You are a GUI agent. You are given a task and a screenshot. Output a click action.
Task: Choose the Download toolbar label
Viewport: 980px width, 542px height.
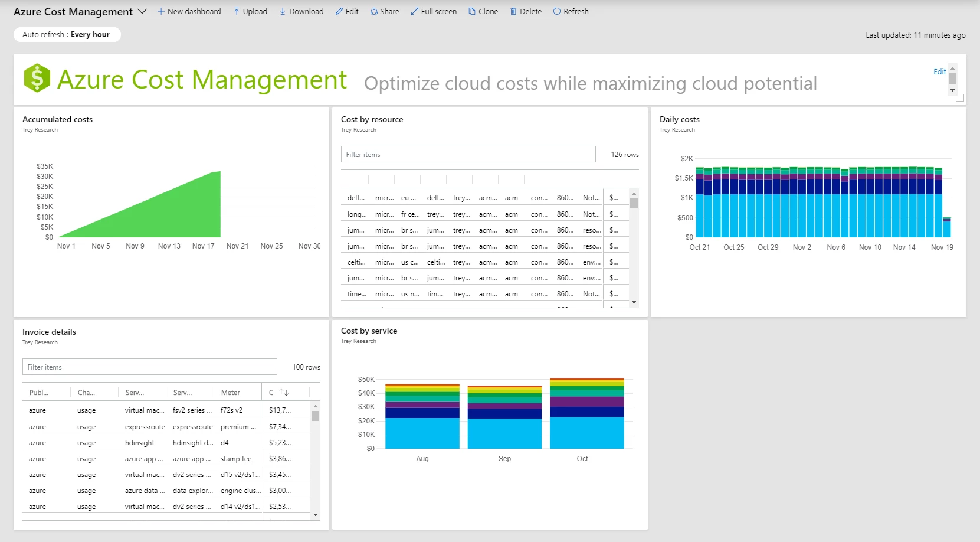coord(306,11)
